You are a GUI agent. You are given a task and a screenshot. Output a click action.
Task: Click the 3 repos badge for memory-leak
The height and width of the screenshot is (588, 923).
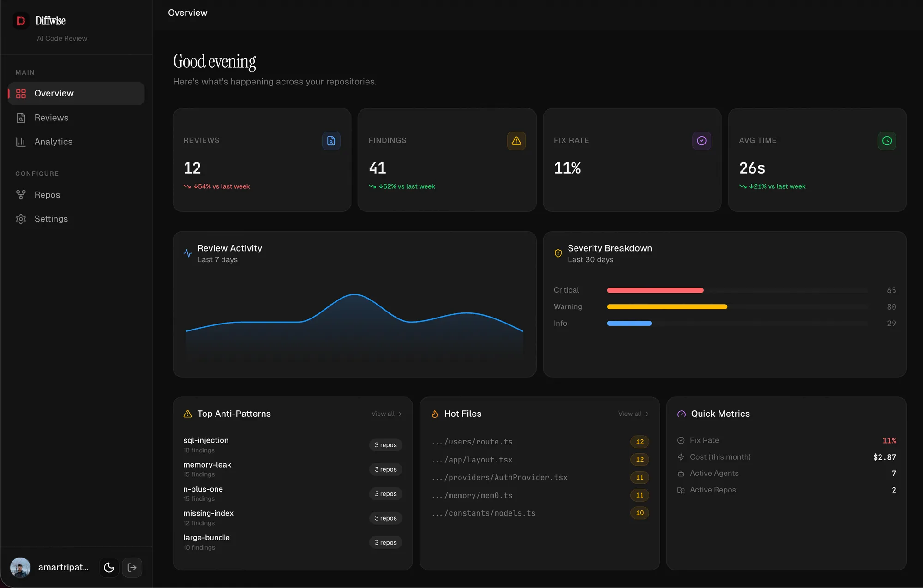tap(386, 469)
